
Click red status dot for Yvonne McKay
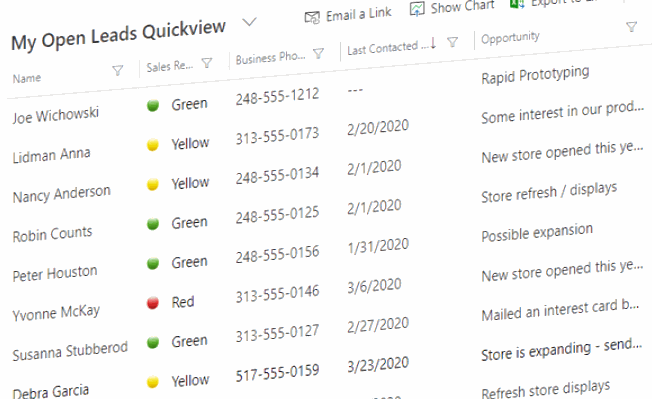tap(153, 303)
